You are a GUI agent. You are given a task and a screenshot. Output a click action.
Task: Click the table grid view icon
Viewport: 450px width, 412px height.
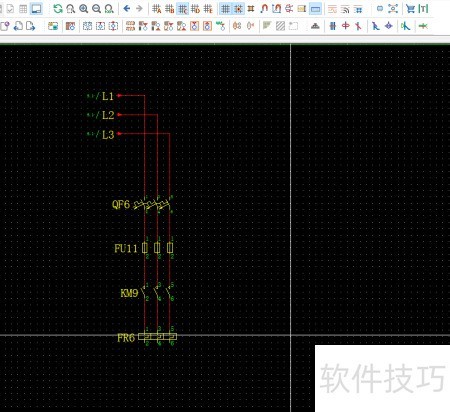[23, 9]
